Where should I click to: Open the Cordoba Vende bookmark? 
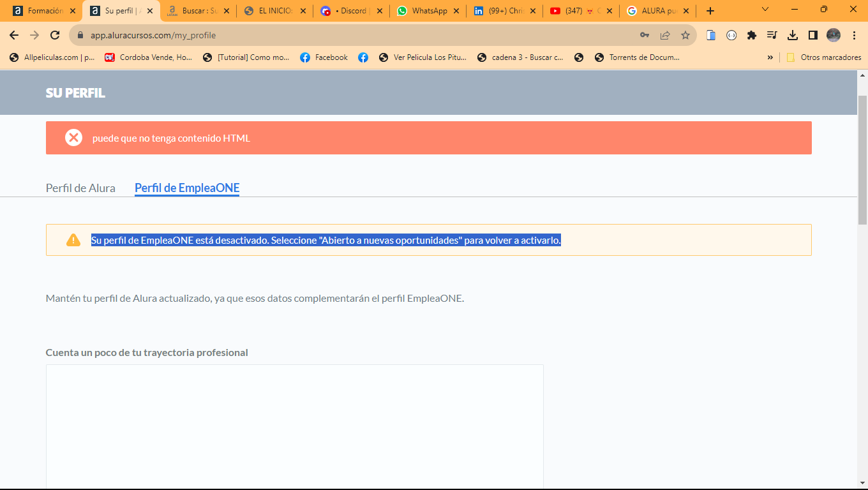148,57
